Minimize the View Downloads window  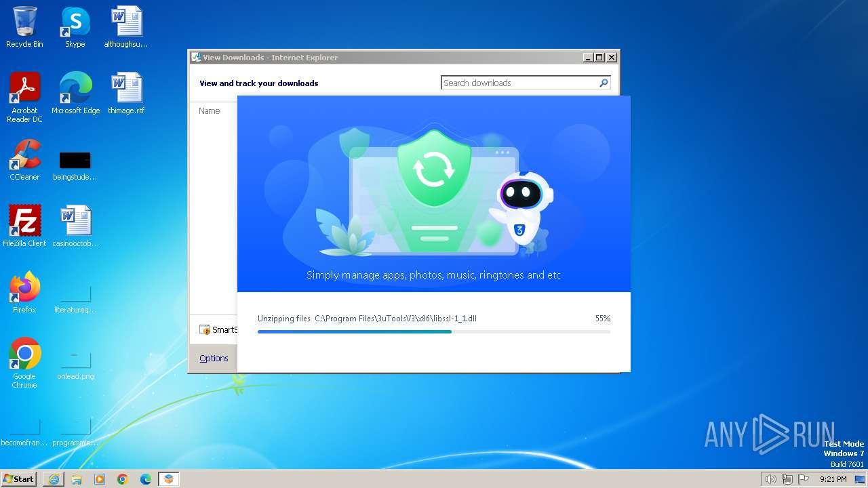coord(588,58)
